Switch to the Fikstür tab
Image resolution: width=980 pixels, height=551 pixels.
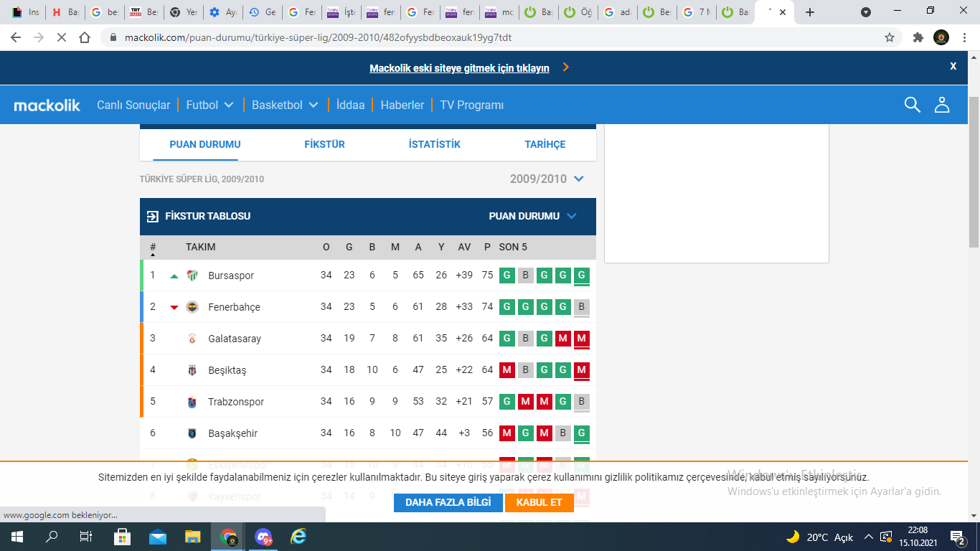(325, 144)
